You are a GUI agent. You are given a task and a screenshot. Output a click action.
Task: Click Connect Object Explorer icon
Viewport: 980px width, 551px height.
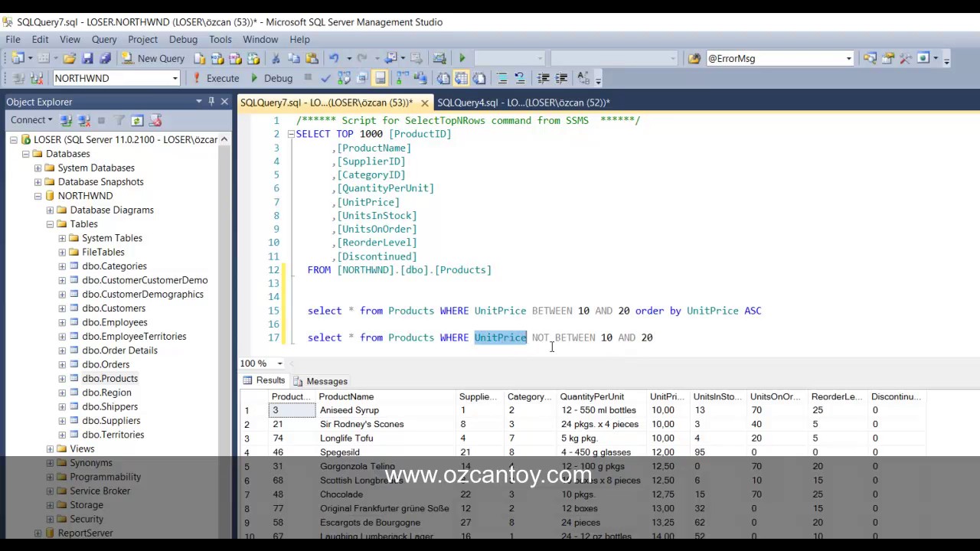click(x=67, y=120)
